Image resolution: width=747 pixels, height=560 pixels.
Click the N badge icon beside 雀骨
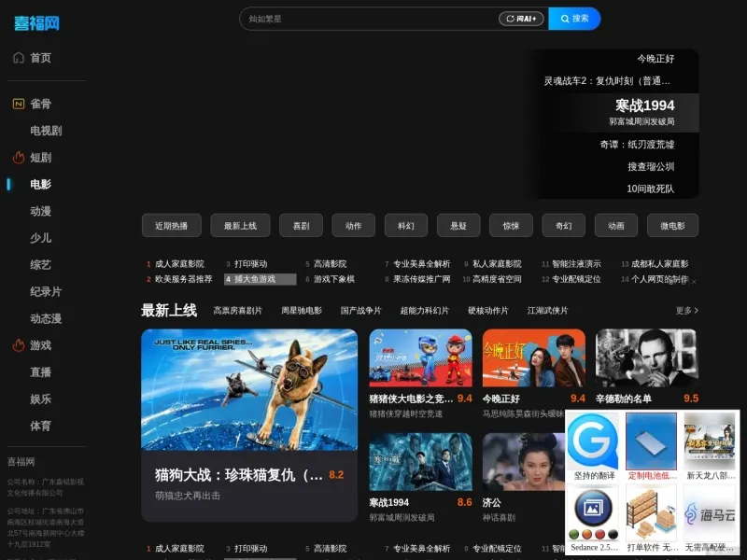coord(19,104)
